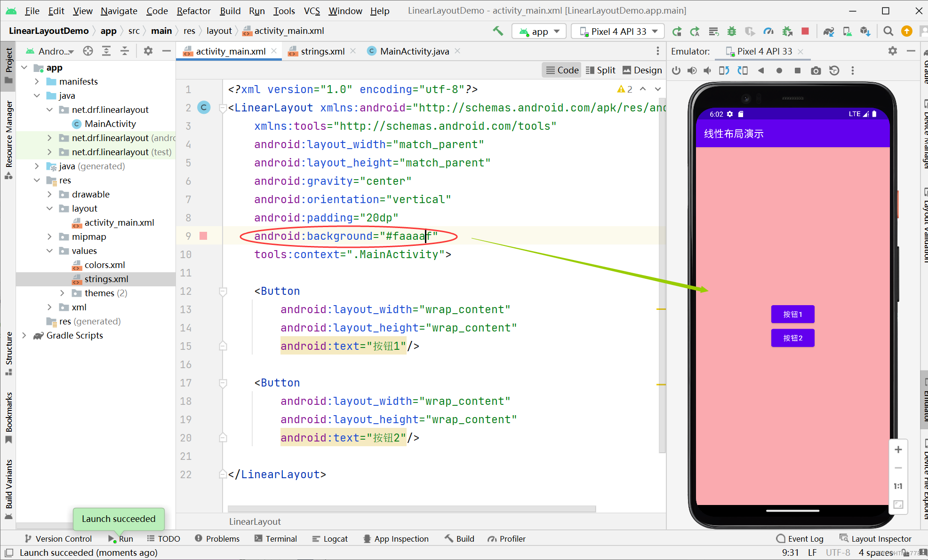The height and width of the screenshot is (560, 928).
Task: Open the app run configuration dropdown
Action: click(539, 32)
